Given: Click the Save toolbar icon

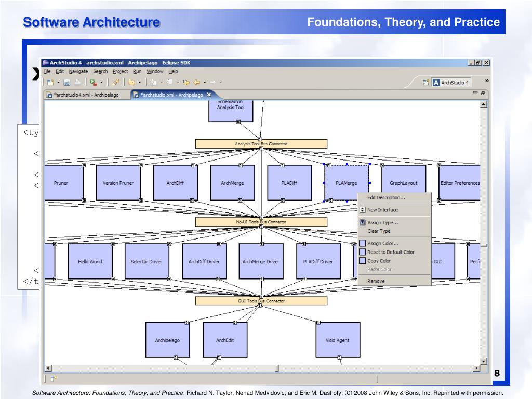Looking at the screenshot, I should click(67, 82).
